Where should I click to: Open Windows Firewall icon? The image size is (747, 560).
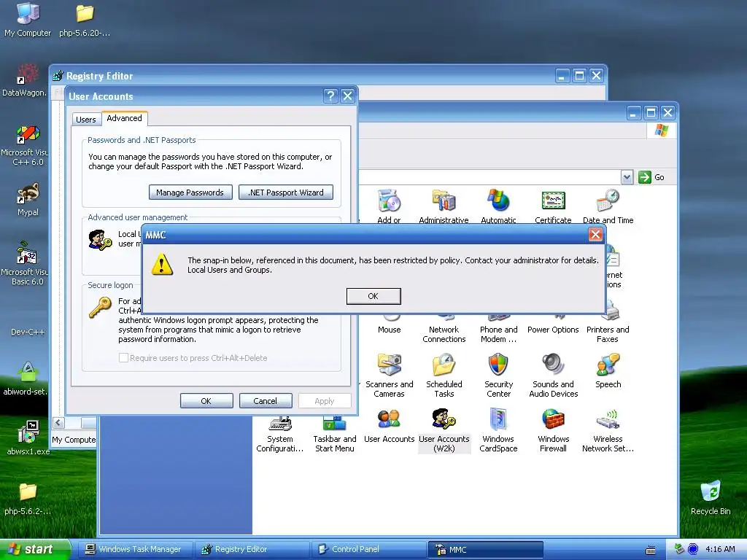coord(553,419)
